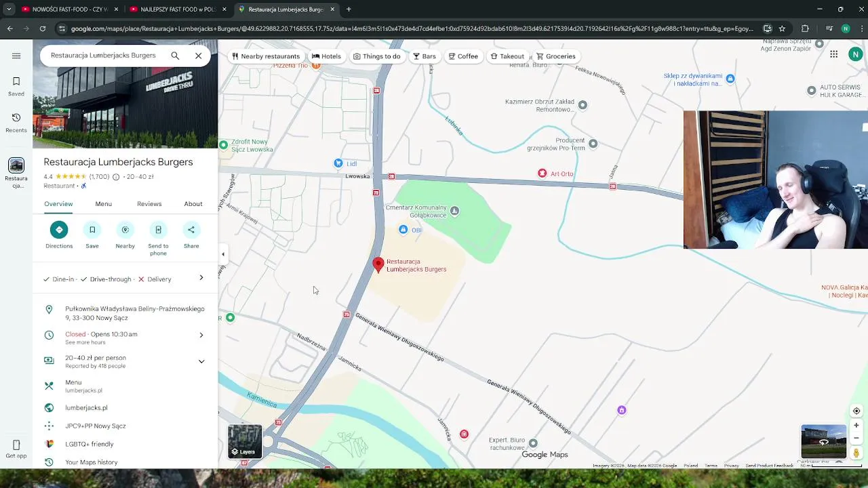This screenshot has height=488, width=868.
Task: Open Recents in the sidebar
Action: point(16,123)
